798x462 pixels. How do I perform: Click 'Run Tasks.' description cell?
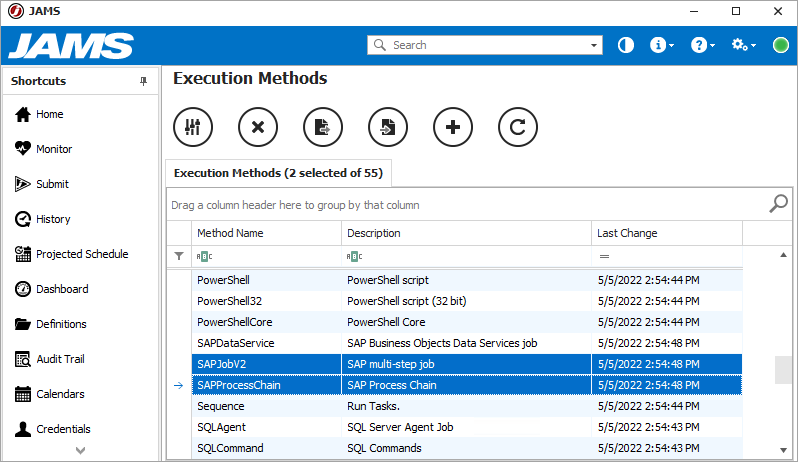coord(466,406)
